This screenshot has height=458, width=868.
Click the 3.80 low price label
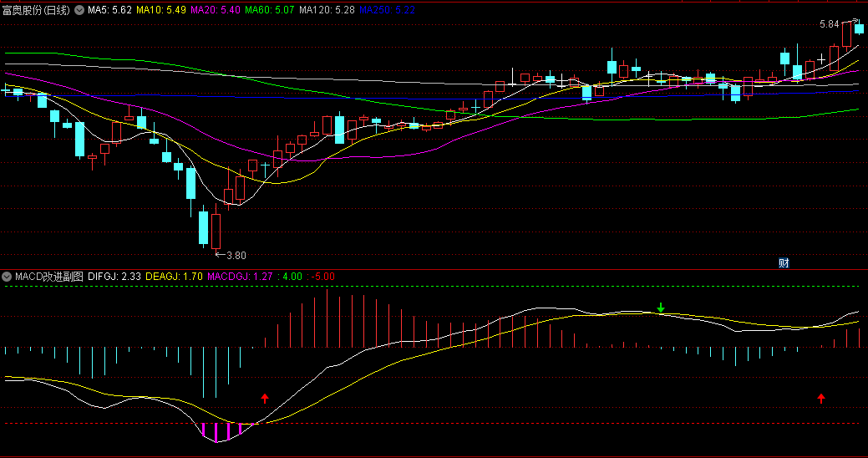[236, 255]
